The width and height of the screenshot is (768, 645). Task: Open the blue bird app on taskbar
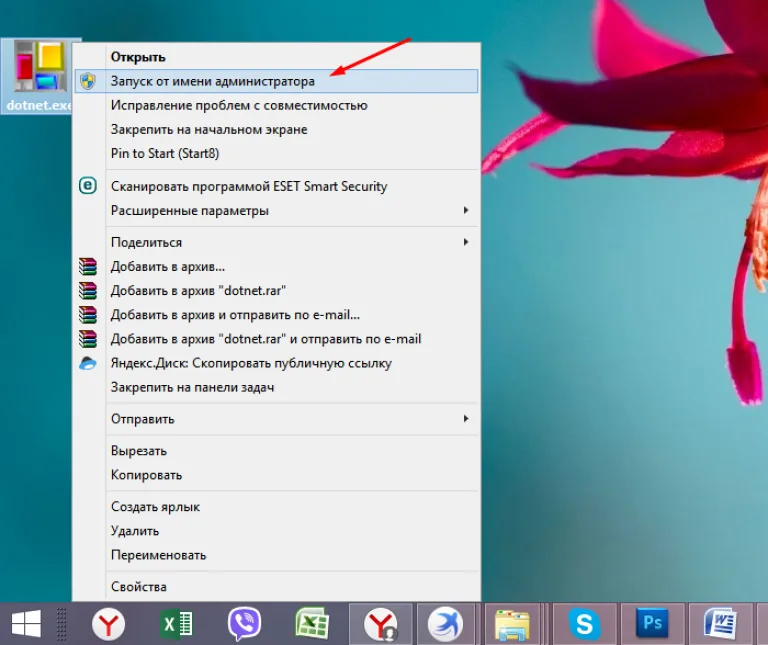445,624
